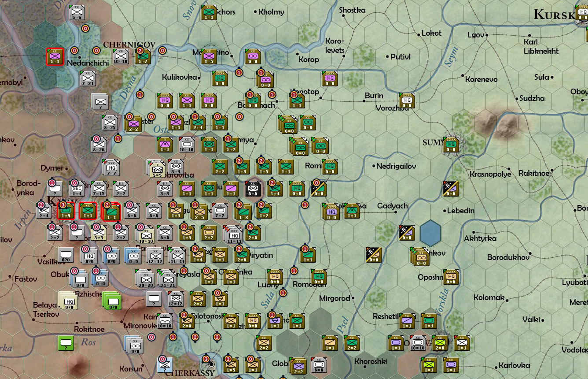Select the 10=10 infantry counter at Chernigov
588x379 pixels.
(121, 57)
